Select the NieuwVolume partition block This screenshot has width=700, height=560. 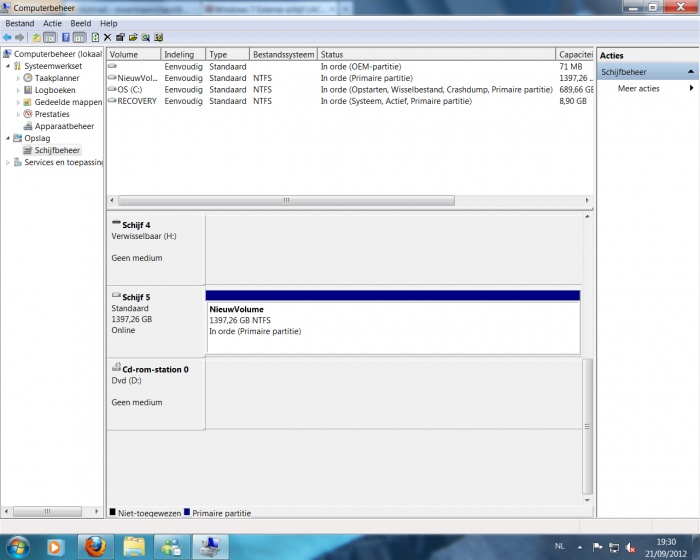coord(393,322)
